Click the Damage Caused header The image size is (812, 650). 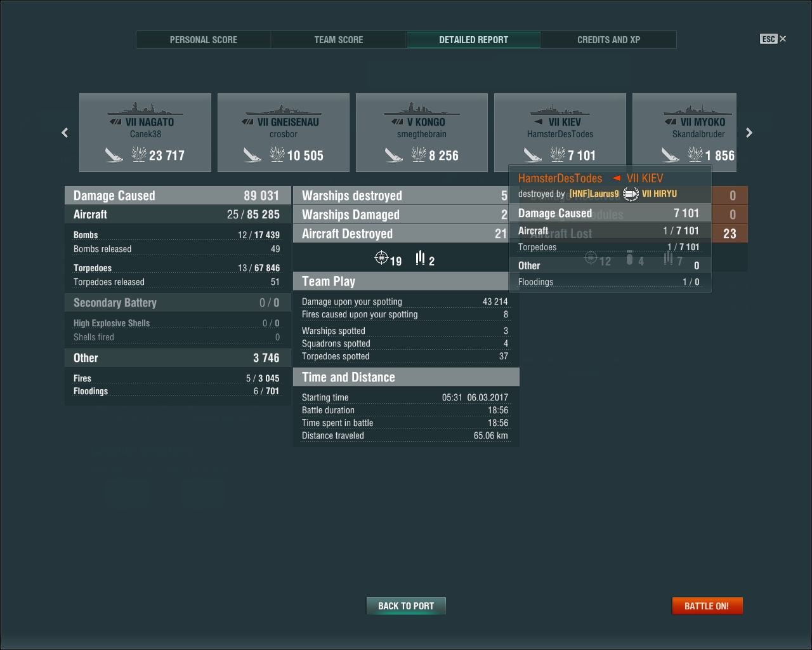178,196
